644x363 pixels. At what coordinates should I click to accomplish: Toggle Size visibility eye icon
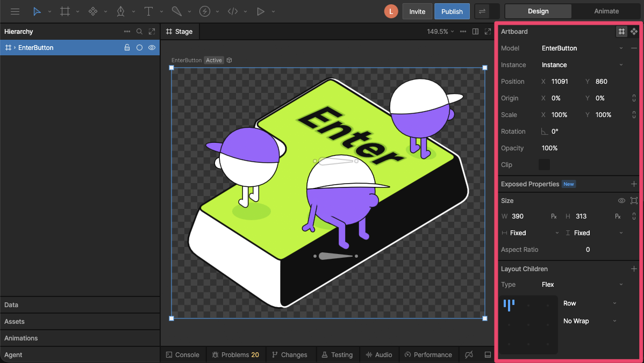(621, 201)
